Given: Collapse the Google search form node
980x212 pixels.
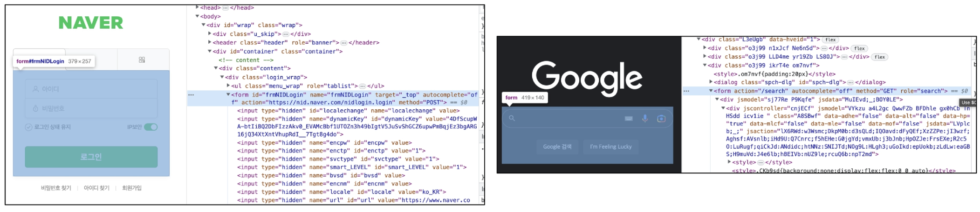Looking at the screenshot, I should point(711,91).
